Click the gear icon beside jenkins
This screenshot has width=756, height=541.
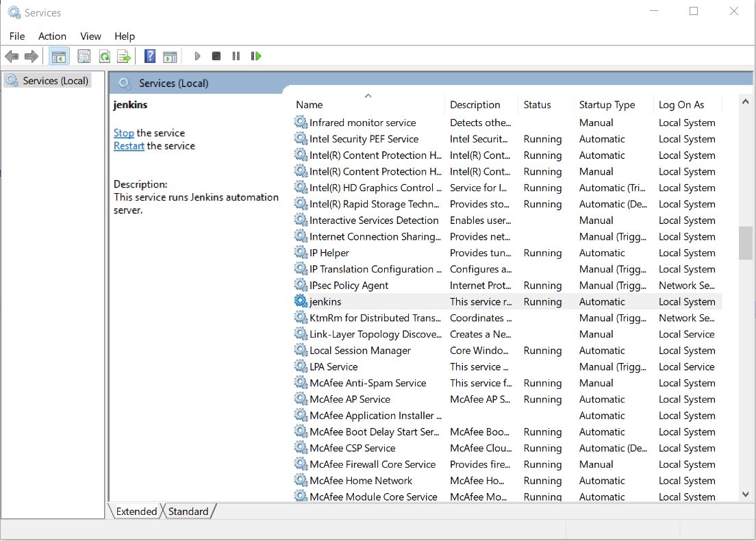click(x=301, y=301)
